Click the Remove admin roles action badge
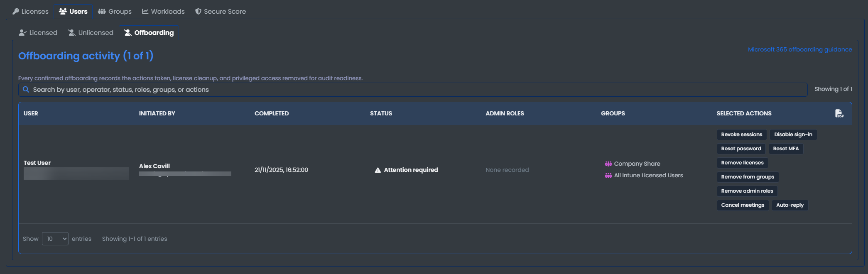The image size is (868, 274). (747, 191)
